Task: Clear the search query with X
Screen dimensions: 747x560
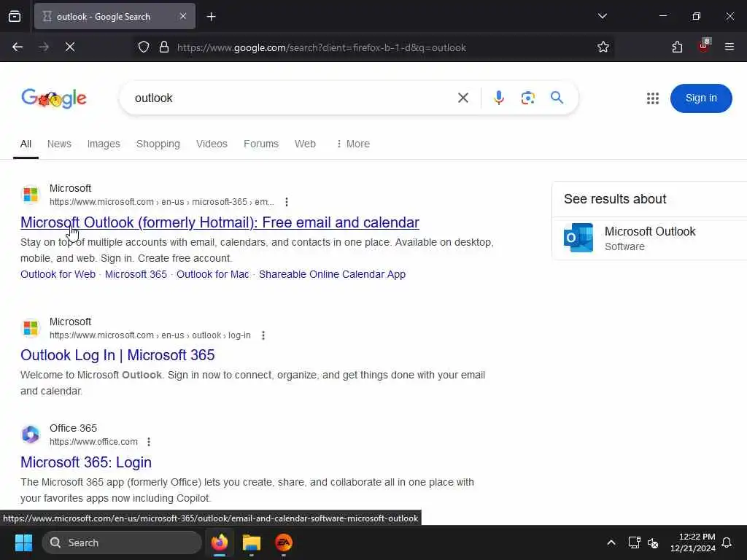Action: (x=463, y=98)
